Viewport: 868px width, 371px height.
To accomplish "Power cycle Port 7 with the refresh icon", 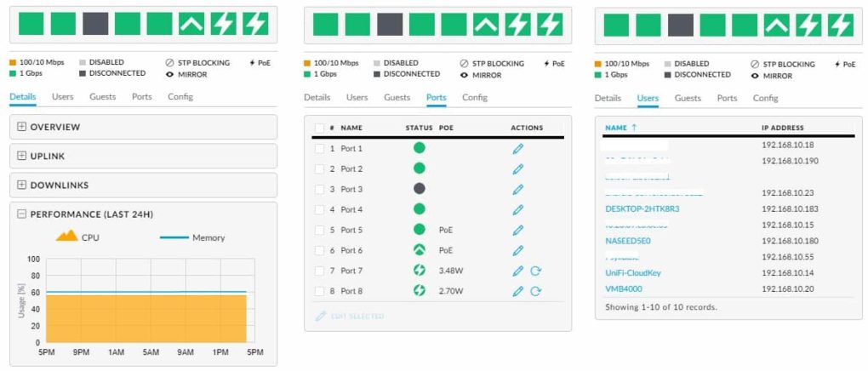I will (x=536, y=271).
